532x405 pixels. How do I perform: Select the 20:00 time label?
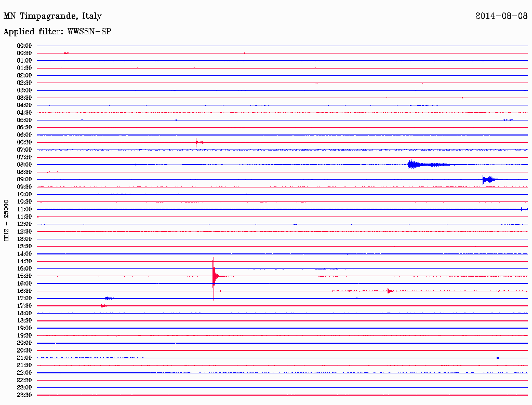coord(24,343)
